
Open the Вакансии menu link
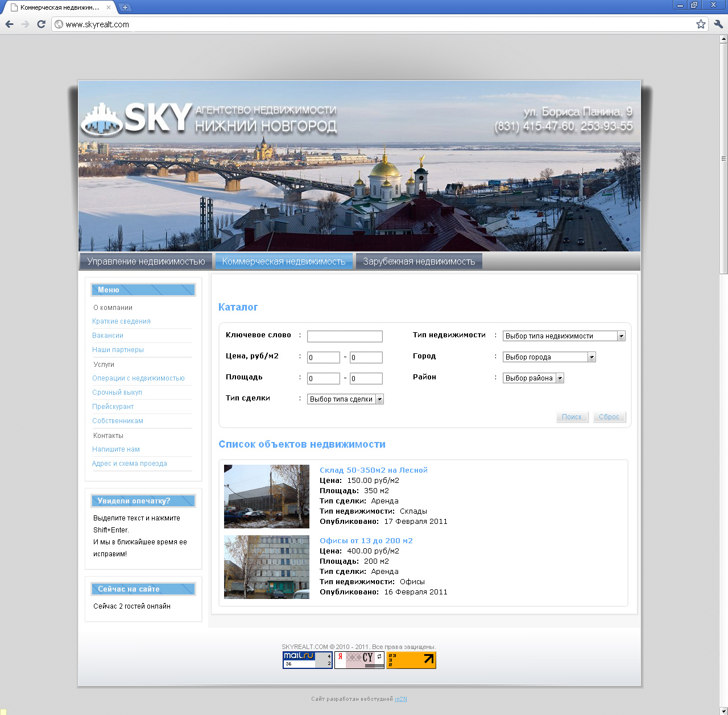[x=107, y=336]
